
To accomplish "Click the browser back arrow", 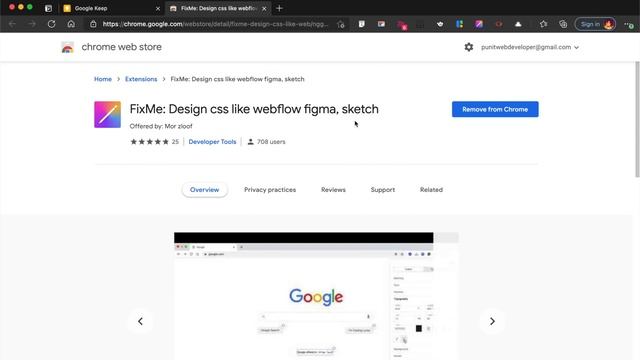I will click(x=13, y=24).
